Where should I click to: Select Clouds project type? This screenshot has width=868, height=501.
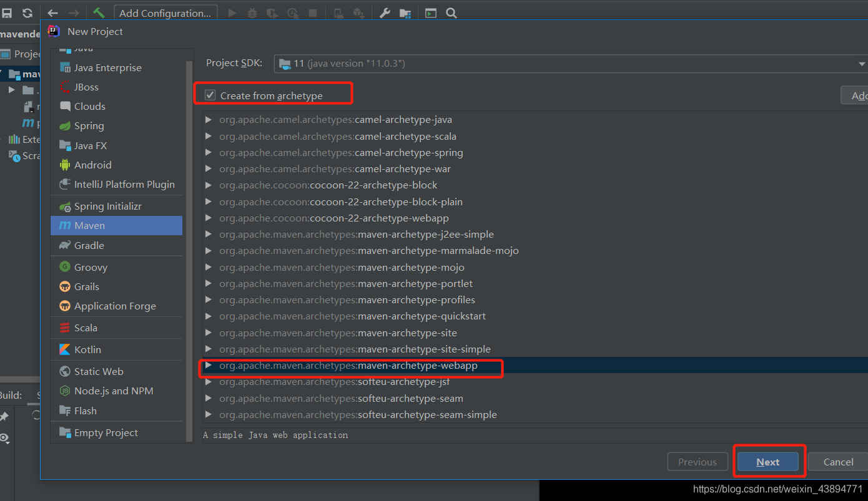[116, 106]
